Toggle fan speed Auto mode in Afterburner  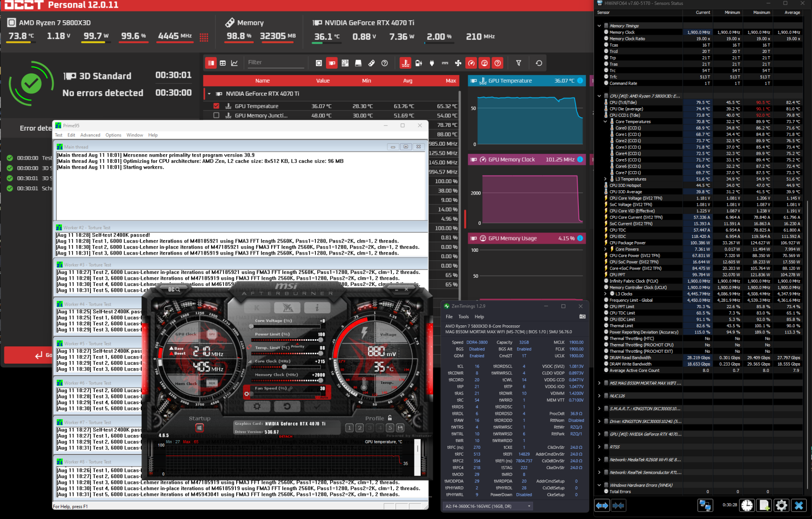pyautogui.click(x=324, y=397)
